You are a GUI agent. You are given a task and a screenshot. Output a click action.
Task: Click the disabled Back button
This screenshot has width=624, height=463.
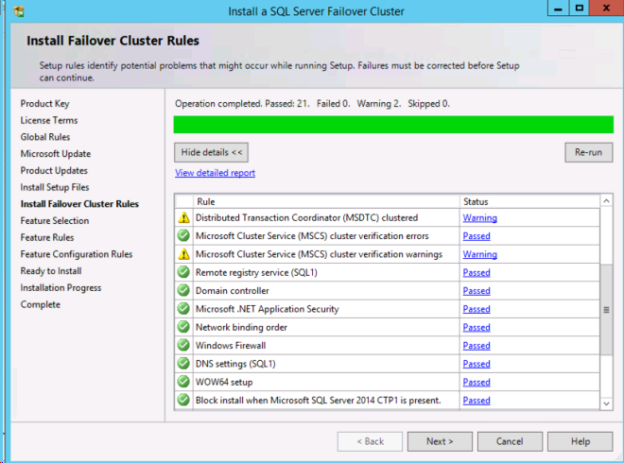coord(370,442)
